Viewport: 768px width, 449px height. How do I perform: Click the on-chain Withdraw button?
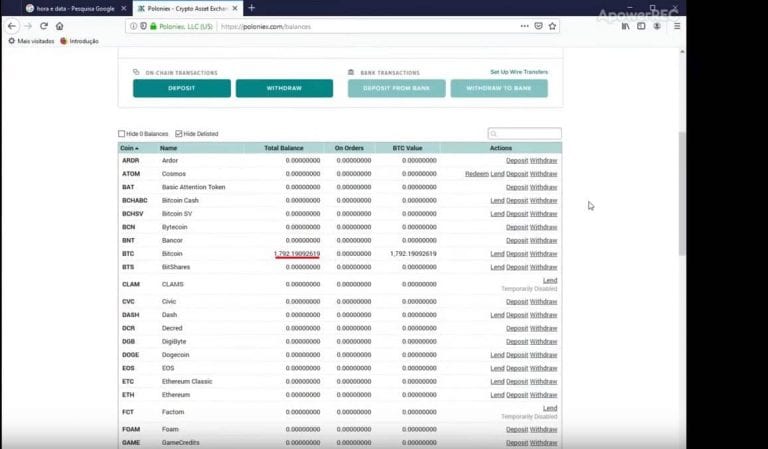click(284, 88)
